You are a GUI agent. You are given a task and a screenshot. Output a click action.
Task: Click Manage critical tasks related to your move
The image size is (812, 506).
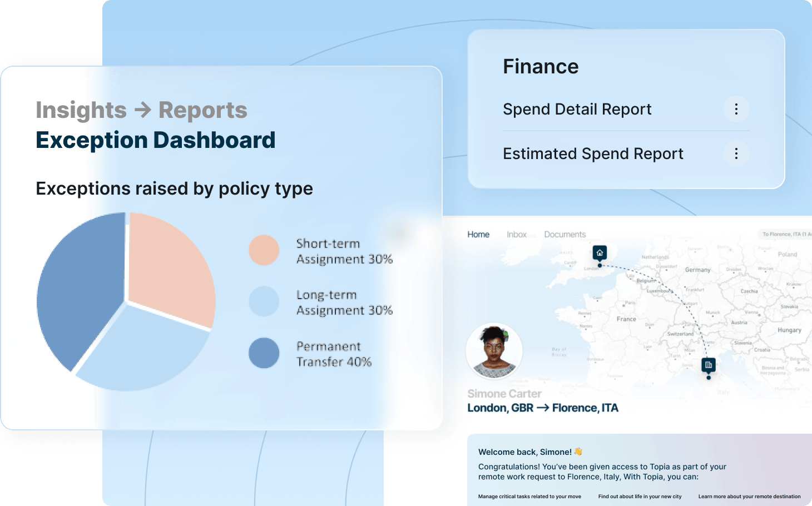pyautogui.click(x=529, y=497)
